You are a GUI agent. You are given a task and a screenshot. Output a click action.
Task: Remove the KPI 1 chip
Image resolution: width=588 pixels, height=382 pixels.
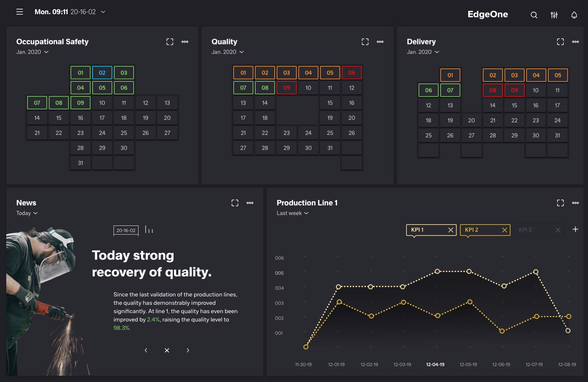451,230
